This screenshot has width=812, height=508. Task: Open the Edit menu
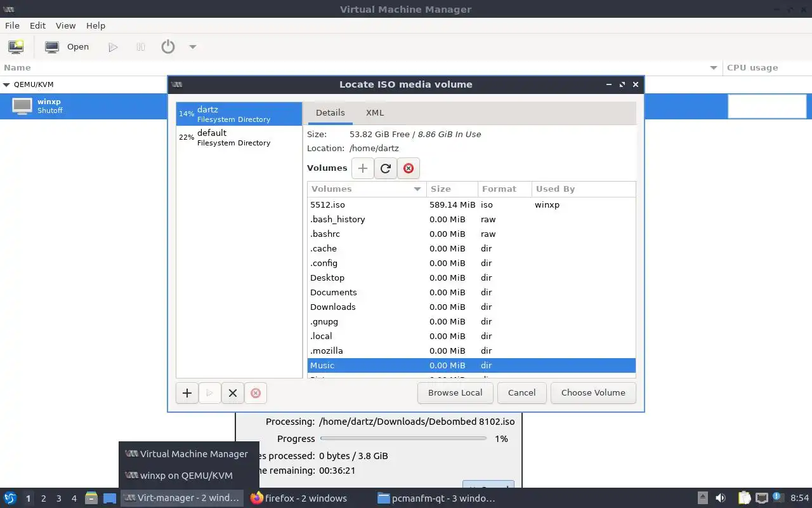[37, 25]
